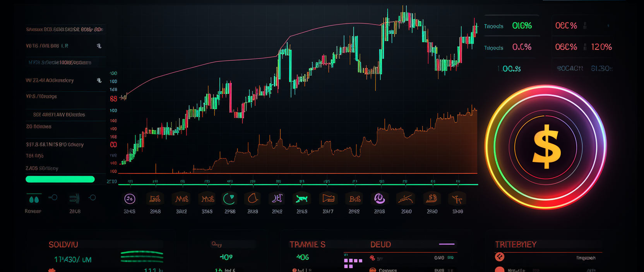Click the purple circle icon in the indicator row
The height and width of the screenshot is (272, 644).
[130, 199]
